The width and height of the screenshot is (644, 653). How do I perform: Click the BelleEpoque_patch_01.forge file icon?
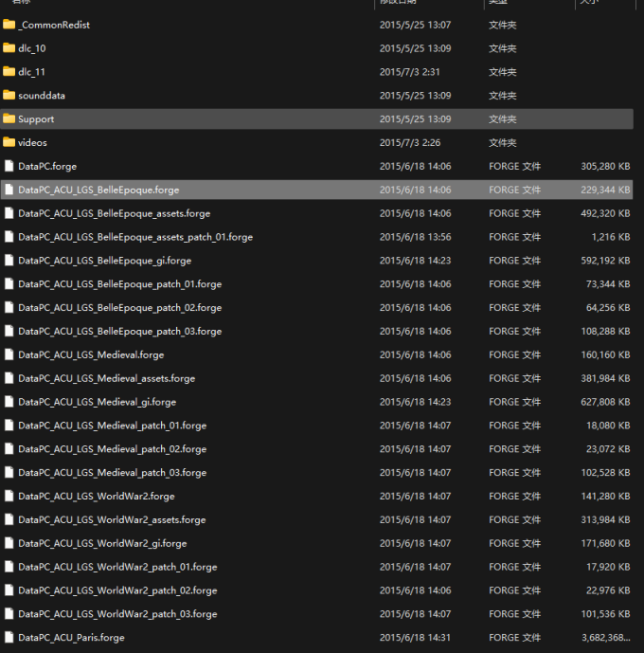point(9,284)
